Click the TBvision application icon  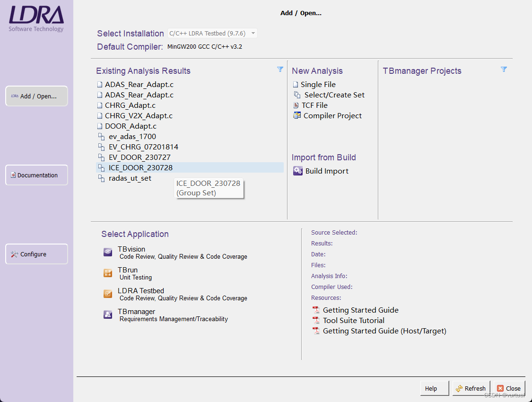[x=108, y=252]
